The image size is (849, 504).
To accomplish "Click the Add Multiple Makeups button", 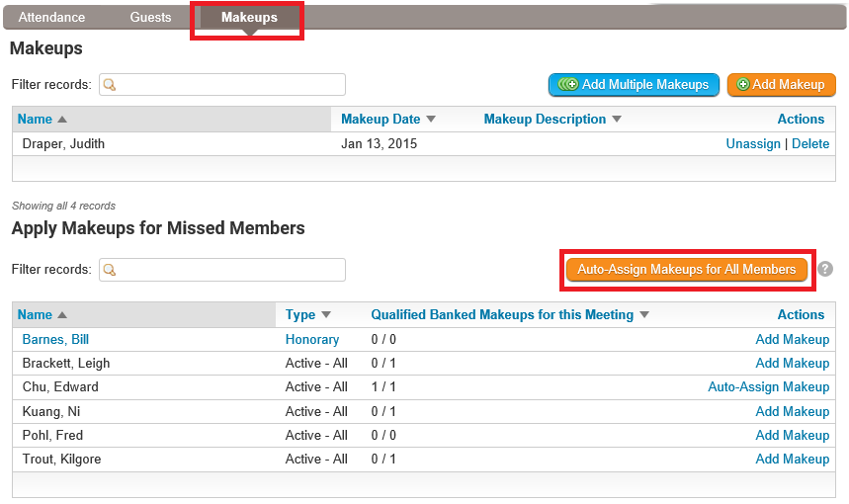I will pyautogui.click(x=634, y=85).
